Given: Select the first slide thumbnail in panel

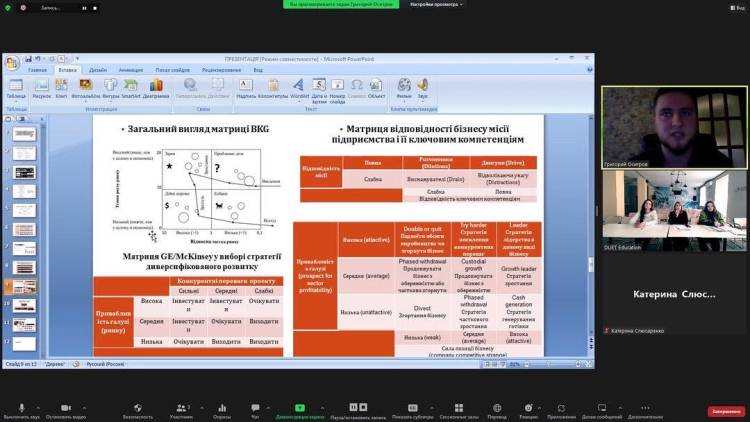Looking at the screenshot, I should pos(24,133).
